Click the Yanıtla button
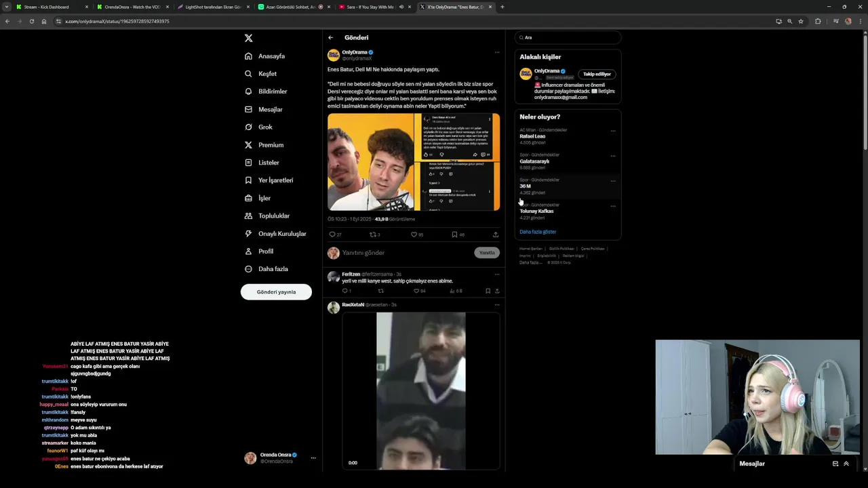Image resolution: width=868 pixels, height=488 pixels. tap(487, 253)
